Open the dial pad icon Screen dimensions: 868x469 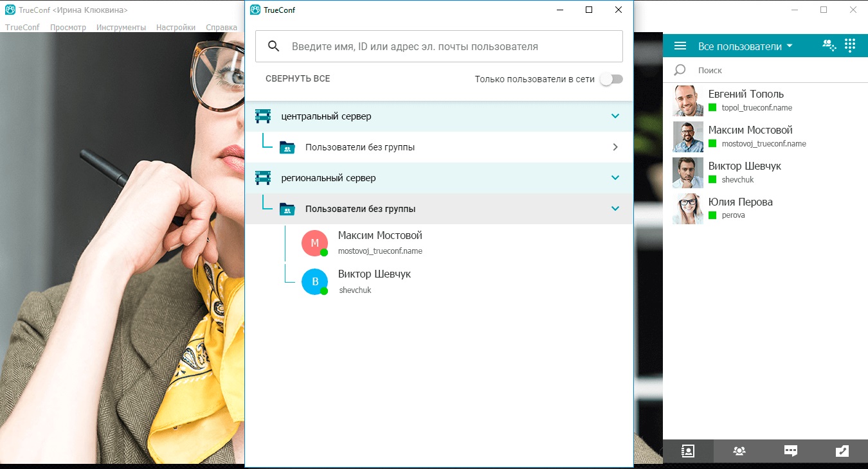tap(850, 46)
